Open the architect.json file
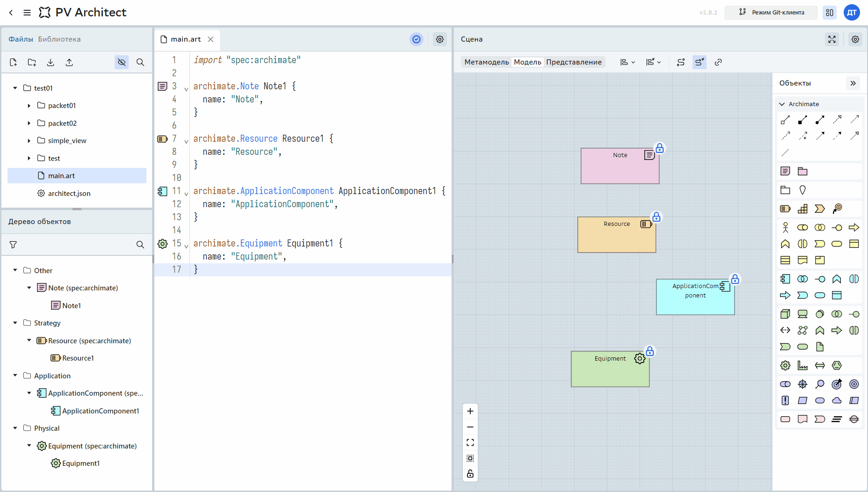Screen dimensions: 868x492 coord(69,194)
